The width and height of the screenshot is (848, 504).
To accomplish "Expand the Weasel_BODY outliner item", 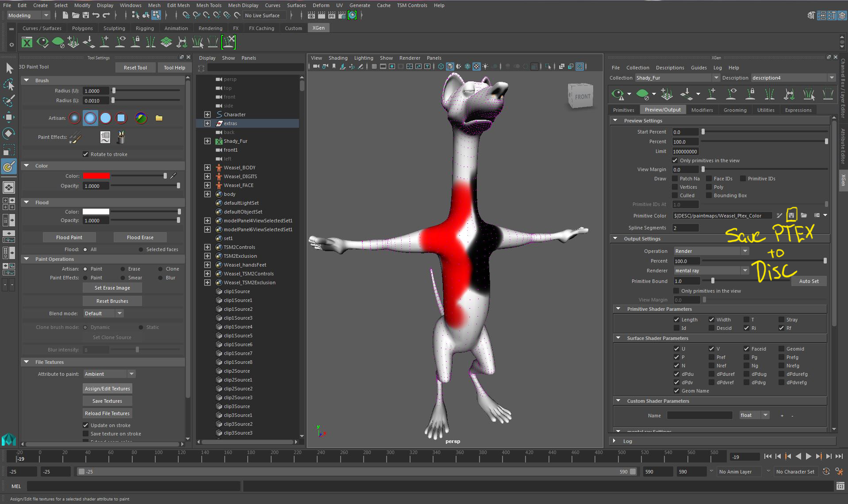I will pyautogui.click(x=207, y=168).
